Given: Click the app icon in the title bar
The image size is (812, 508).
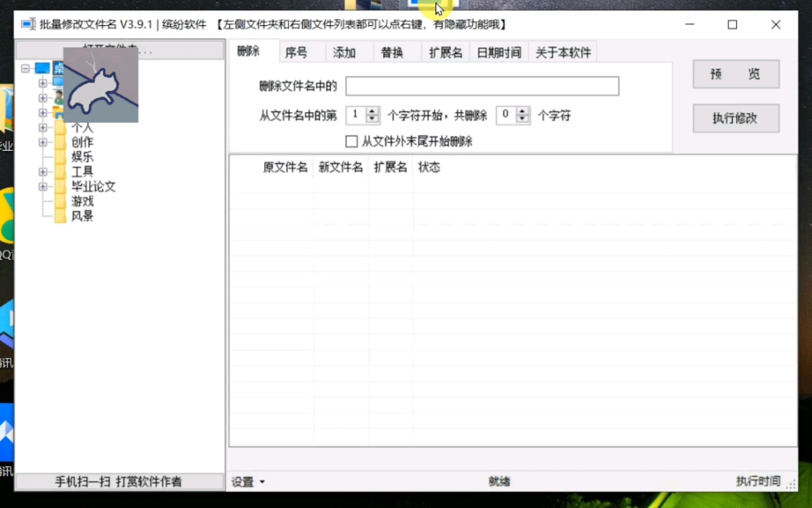Looking at the screenshot, I should pyautogui.click(x=28, y=24).
